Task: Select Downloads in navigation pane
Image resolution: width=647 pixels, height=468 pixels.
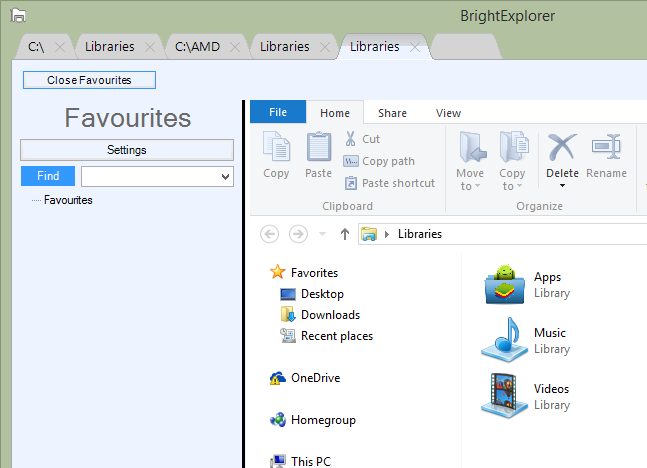Action: 321,315
